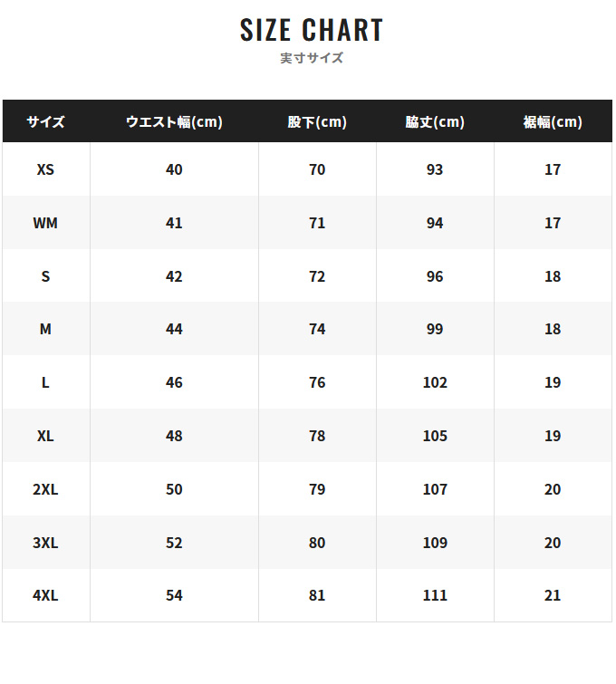Select the L size row label
Viewport: 616px width, 684px height.
(45, 382)
